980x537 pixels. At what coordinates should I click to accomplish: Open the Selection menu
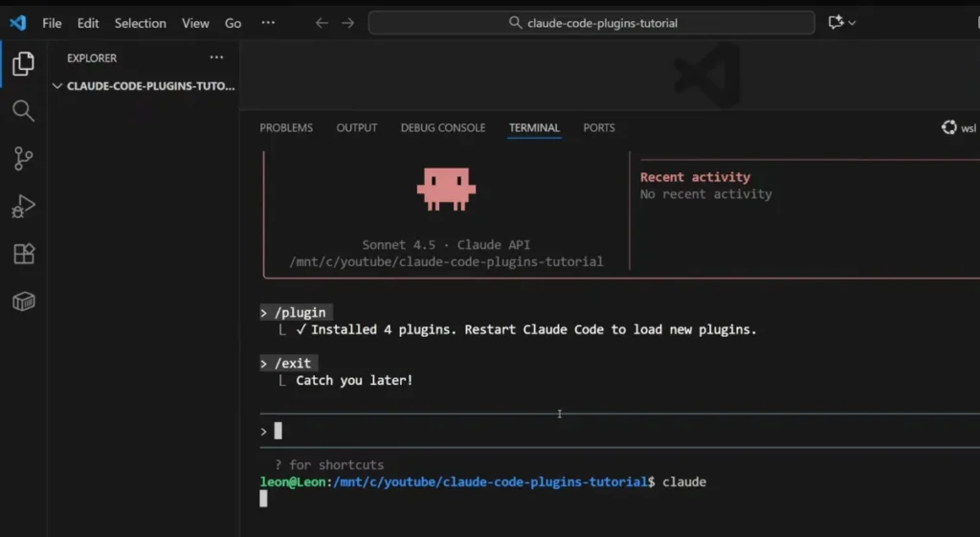(140, 23)
